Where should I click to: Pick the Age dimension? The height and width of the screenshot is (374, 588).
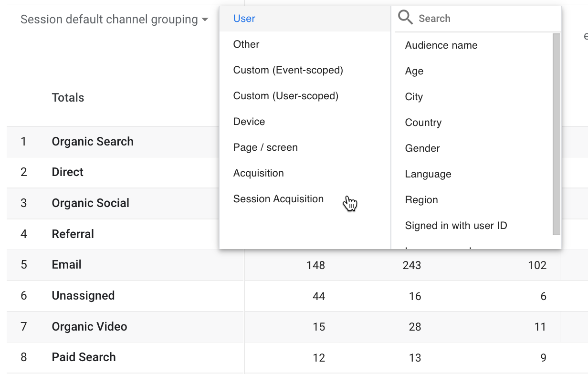coord(414,71)
